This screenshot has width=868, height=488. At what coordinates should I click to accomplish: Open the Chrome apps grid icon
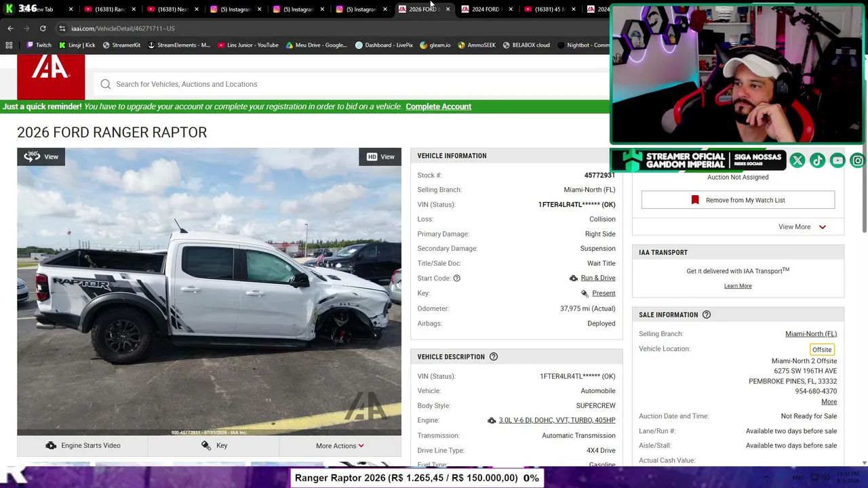tap(9, 45)
